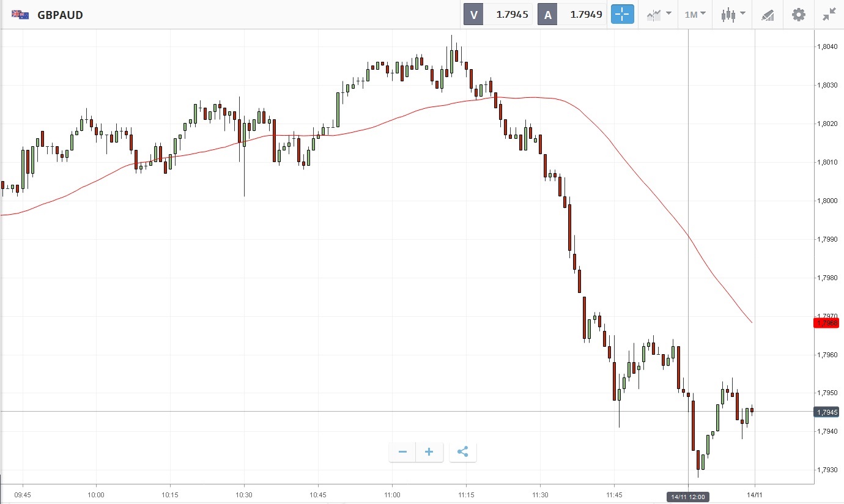This screenshot has width=844, height=504.
Task: Open the candlestick chart type dropdown
Action: click(733, 14)
